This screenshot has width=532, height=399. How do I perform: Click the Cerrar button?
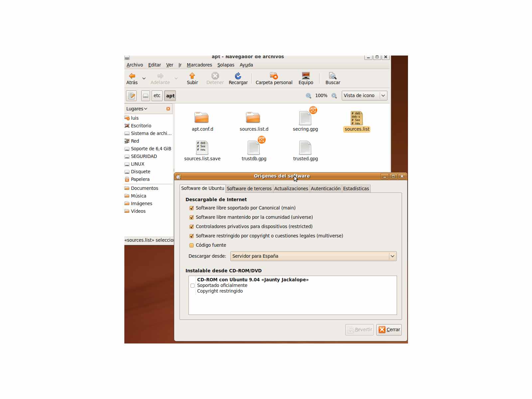pyautogui.click(x=389, y=330)
